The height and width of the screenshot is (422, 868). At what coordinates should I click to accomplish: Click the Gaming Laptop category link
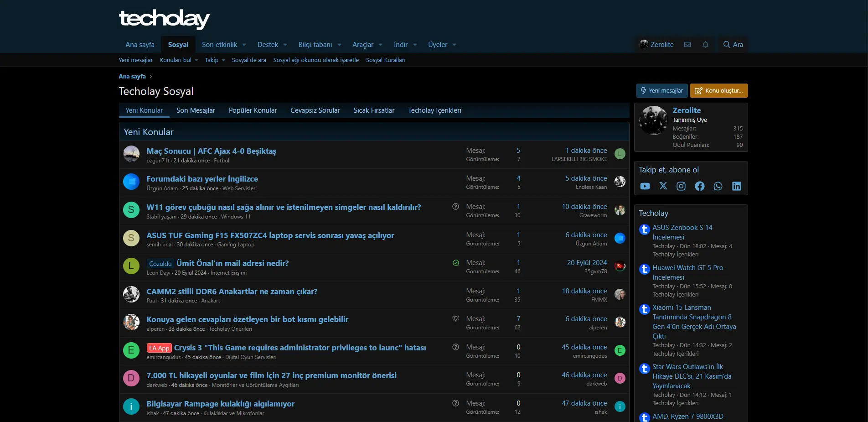pos(236,245)
